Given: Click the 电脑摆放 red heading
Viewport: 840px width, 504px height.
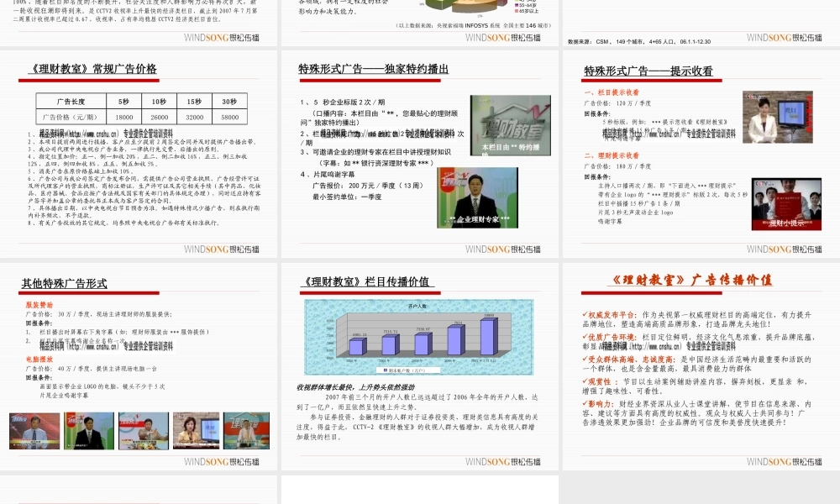Looking at the screenshot, I should click(x=39, y=360).
